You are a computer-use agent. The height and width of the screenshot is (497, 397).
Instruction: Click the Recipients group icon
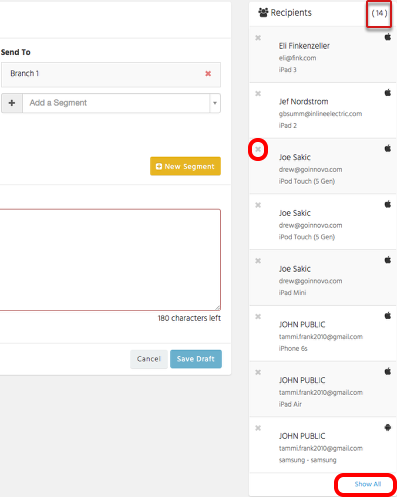263,13
